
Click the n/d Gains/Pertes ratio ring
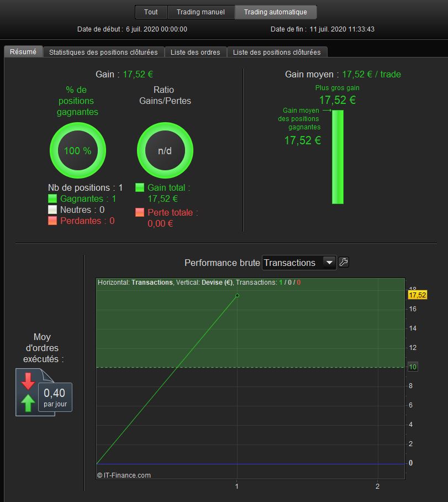(165, 150)
